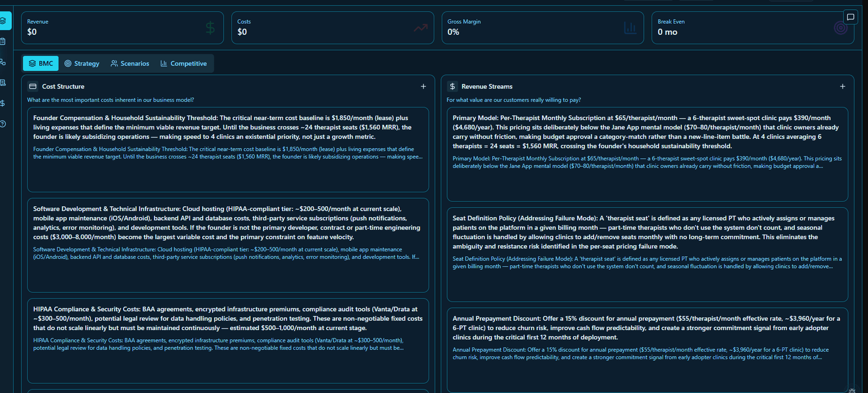
Task: Open the clipboard icon in left sidebar
Action: [3, 41]
